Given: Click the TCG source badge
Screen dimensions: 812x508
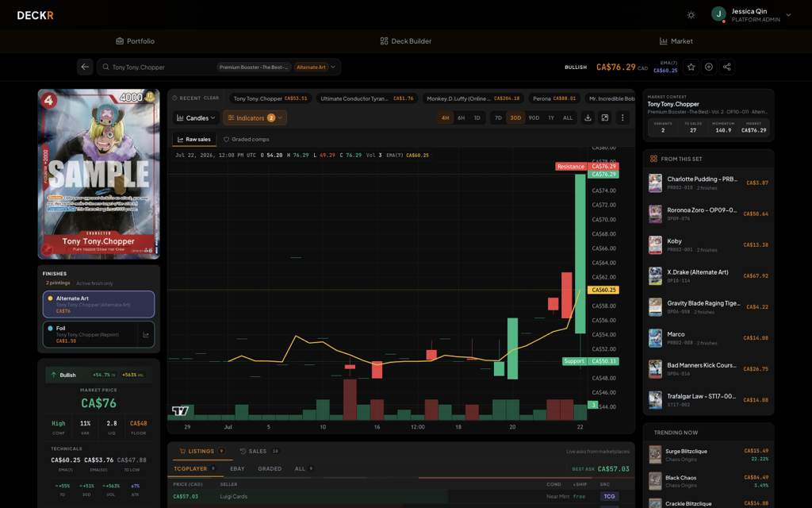Looking at the screenshot, I should 609,496.
